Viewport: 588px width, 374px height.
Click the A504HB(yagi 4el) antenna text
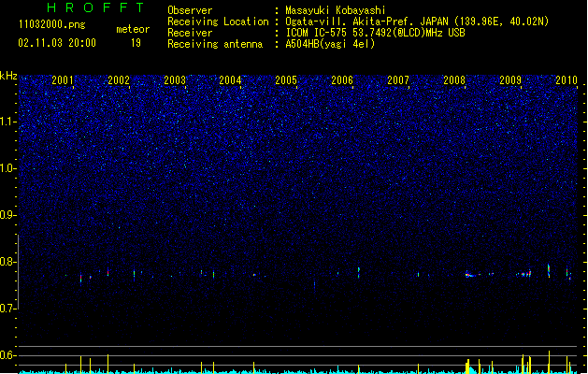pos(330,44)
